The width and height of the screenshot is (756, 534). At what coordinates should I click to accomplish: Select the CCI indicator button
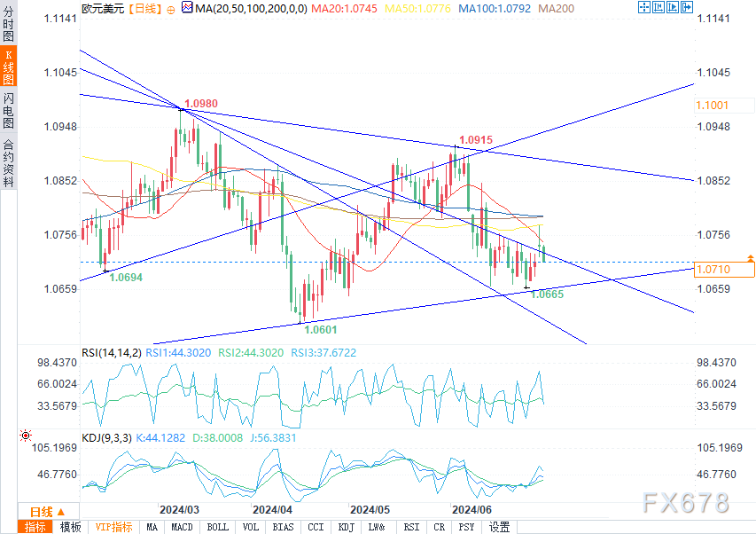point(316,527)
